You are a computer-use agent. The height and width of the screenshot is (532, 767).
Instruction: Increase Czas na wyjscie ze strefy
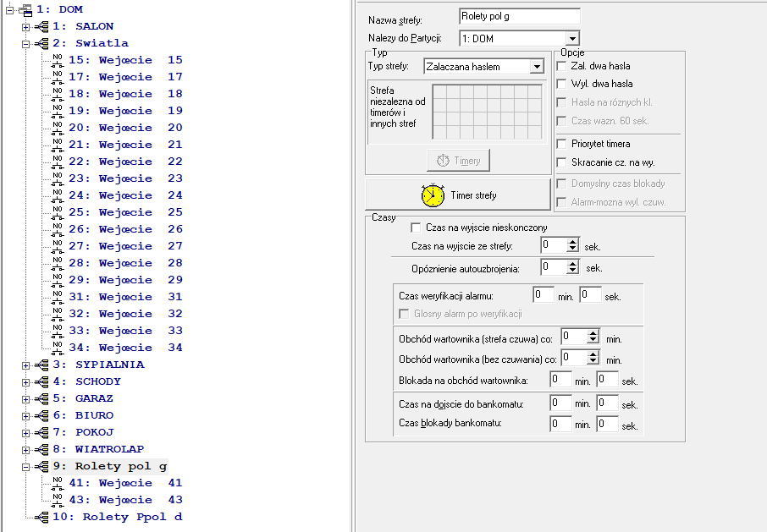click(573, 241)
